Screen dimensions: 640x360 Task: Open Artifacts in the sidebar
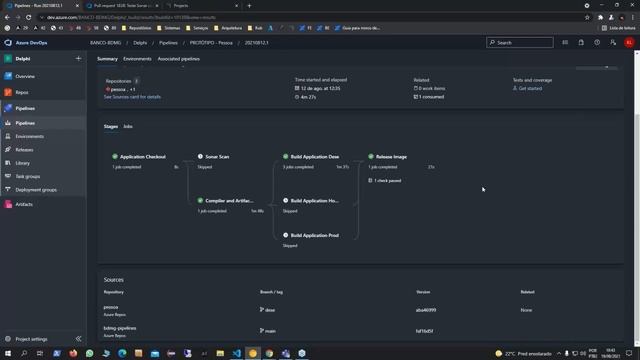24,204
